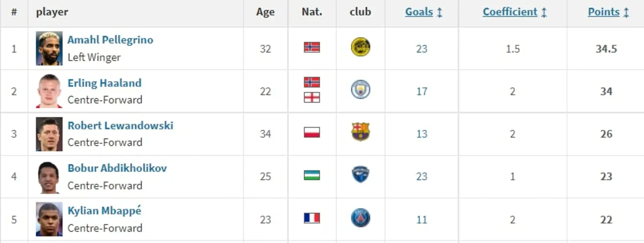Open Erling Haaland's player page

[105, 83]
